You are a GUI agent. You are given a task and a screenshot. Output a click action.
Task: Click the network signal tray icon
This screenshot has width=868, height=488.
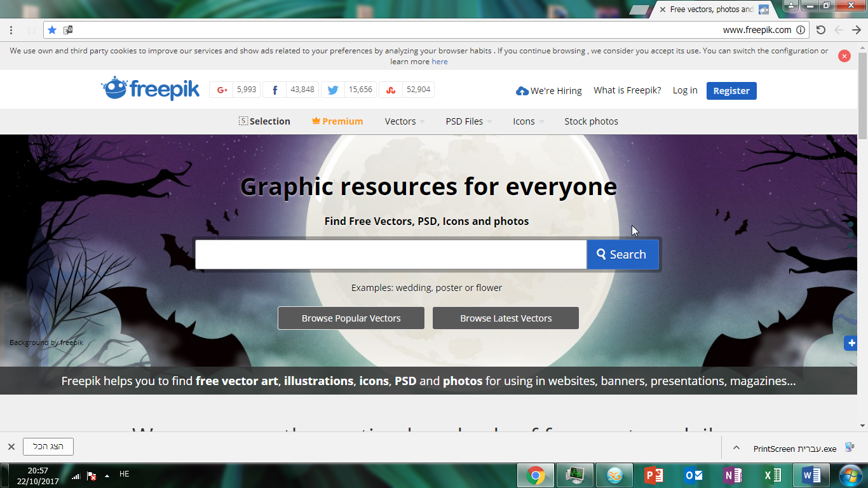76,476
